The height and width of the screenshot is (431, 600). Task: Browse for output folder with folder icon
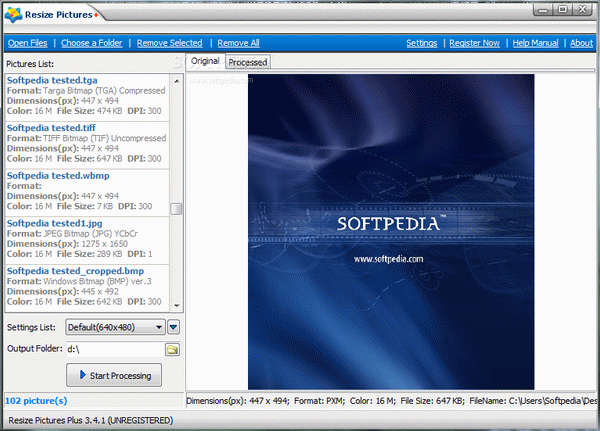coord(172,349)
